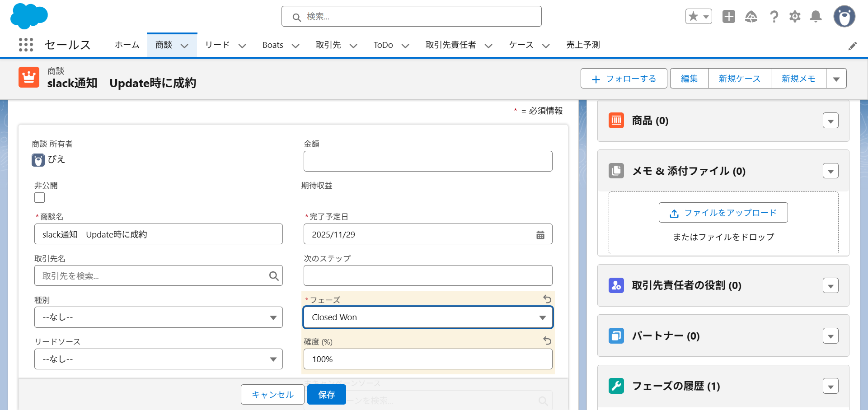Image resolution: width=868 pixels, height=410 pixels.
Task: Open the リードソース picklist
Action: (x=159, y=359)
